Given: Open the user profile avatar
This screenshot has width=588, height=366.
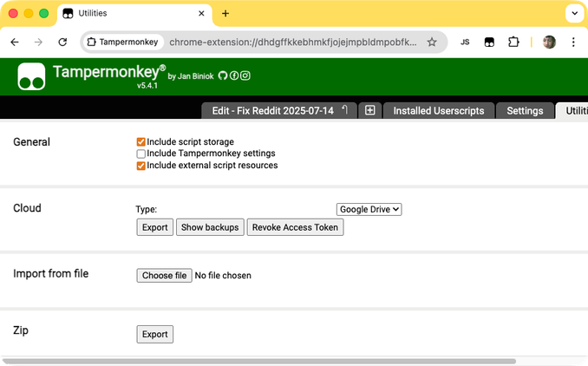Looking at the screenshot, I should pos(549,42).
